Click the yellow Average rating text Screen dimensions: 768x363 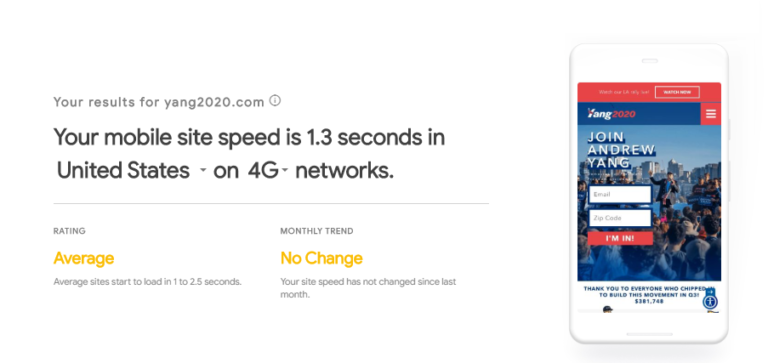click(x=84, y=258)
